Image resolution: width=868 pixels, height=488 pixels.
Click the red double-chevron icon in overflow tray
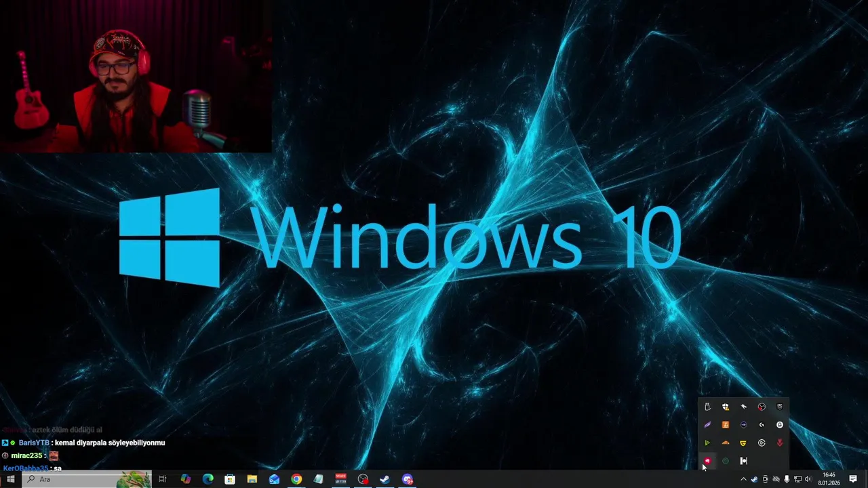tap(780, 443)
